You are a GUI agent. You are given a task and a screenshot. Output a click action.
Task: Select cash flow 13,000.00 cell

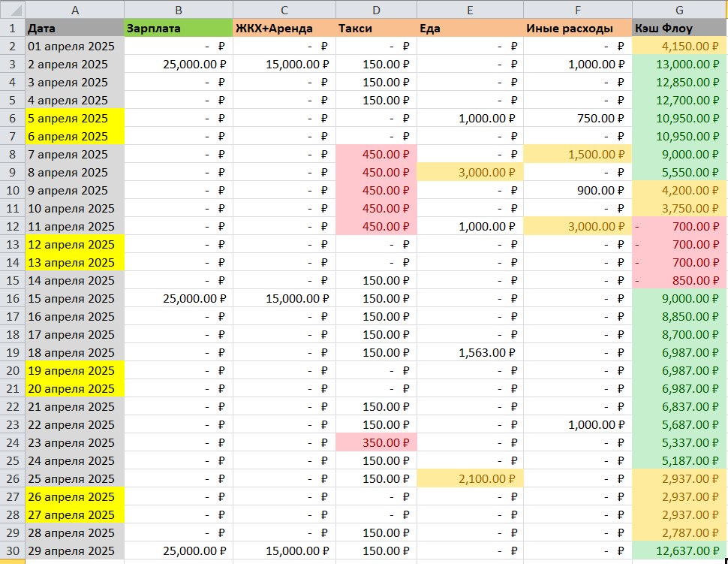[679, 64]
